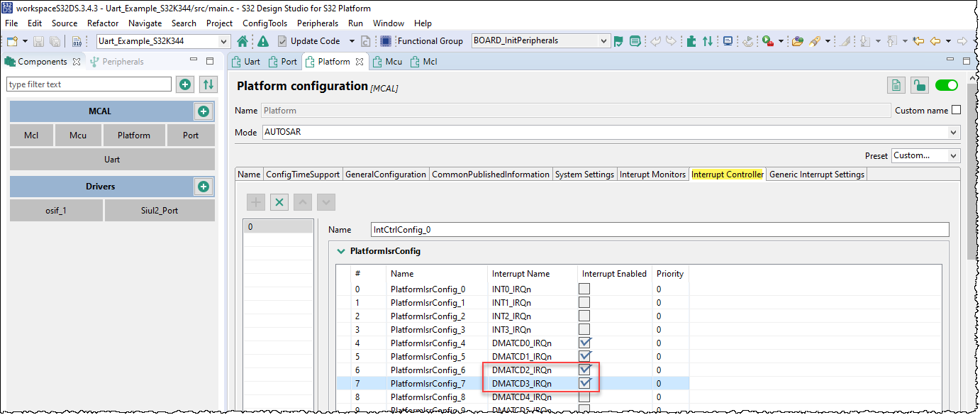Viewport: 980px width, 415px height.
Task: Open the Peripherals menu
Action: point(318,23)
